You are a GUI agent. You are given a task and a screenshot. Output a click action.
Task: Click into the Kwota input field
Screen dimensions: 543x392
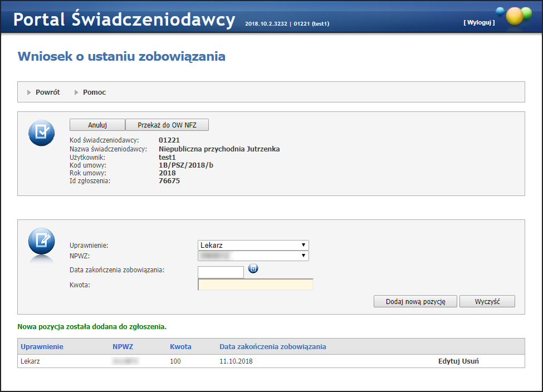[256, 285]
